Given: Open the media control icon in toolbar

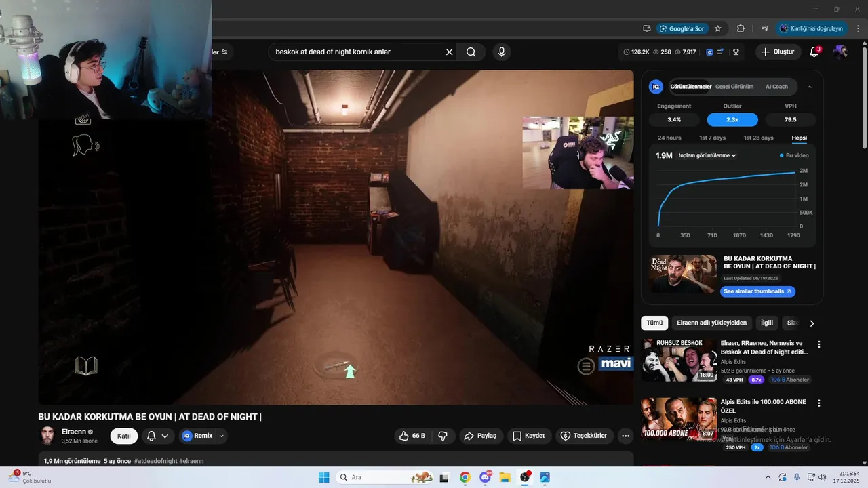Looking at the screenshot, I should [765, 28].
